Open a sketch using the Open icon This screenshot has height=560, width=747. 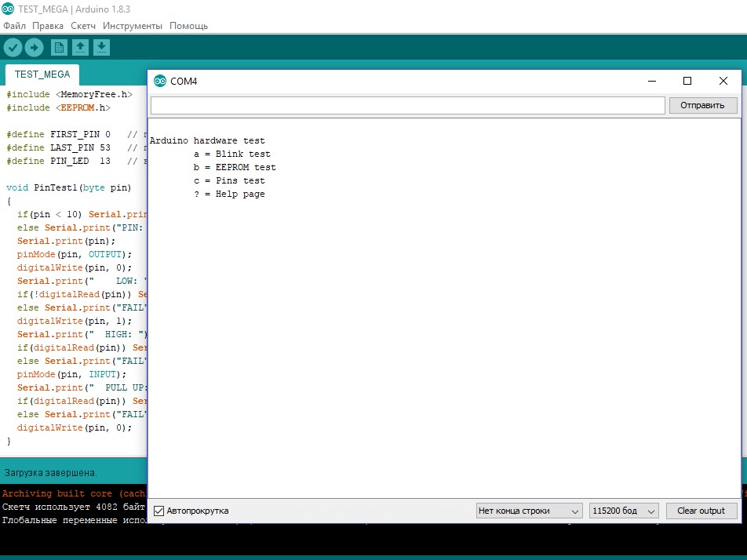[80, 48]
